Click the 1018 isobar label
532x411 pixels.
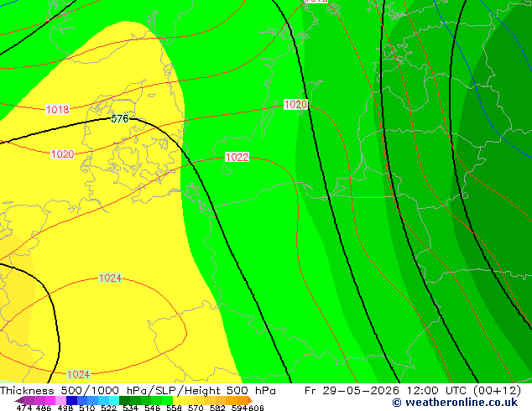57,110
